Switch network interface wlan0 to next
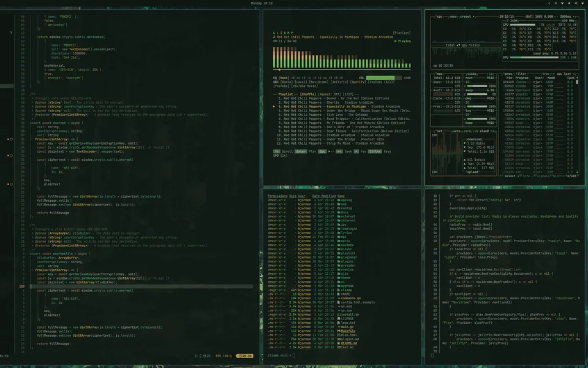The image size is (588, 368). tap(494, 131)
